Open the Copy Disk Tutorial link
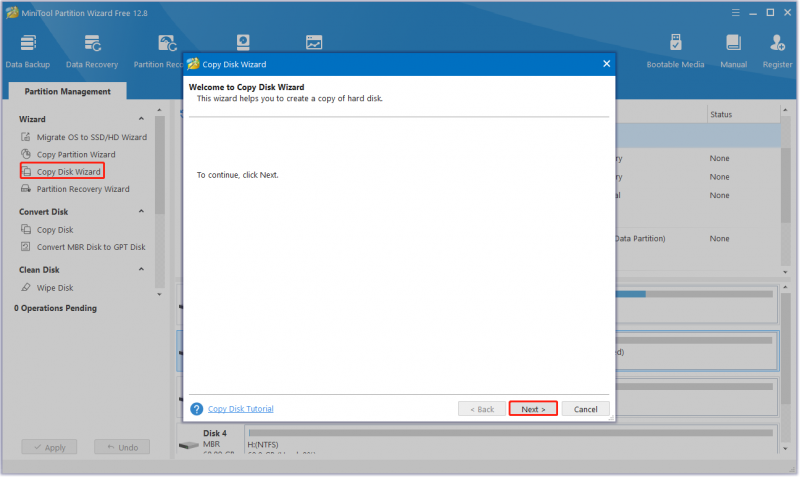 240,409
